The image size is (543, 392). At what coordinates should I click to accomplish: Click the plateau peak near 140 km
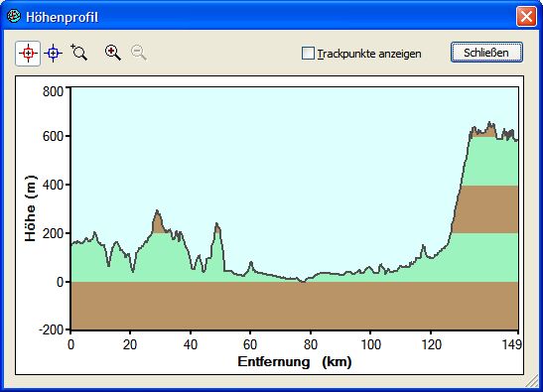click(x=489, y=123)
